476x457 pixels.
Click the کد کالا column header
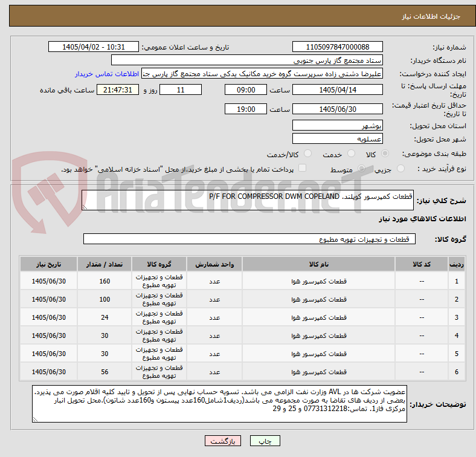point(422,264)
